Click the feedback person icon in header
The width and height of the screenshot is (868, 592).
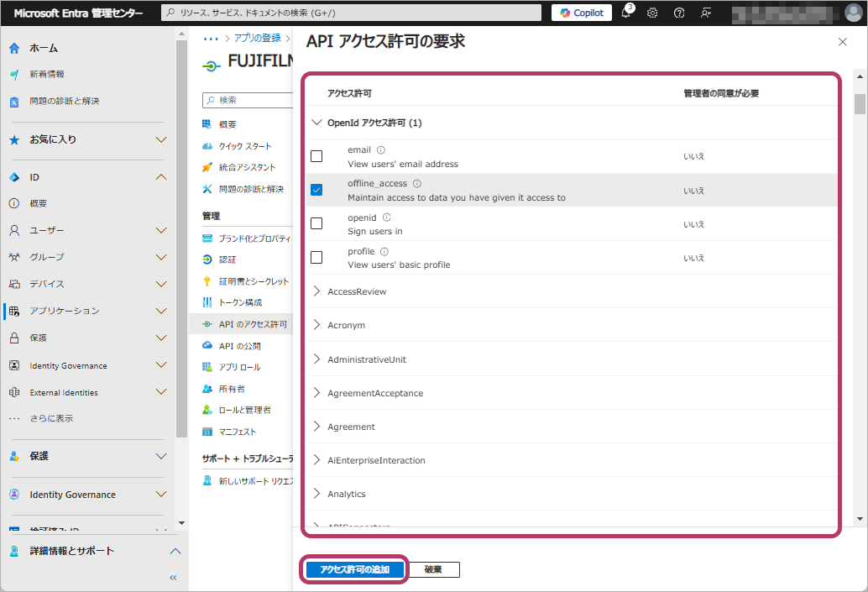click(x=706, y=13)
